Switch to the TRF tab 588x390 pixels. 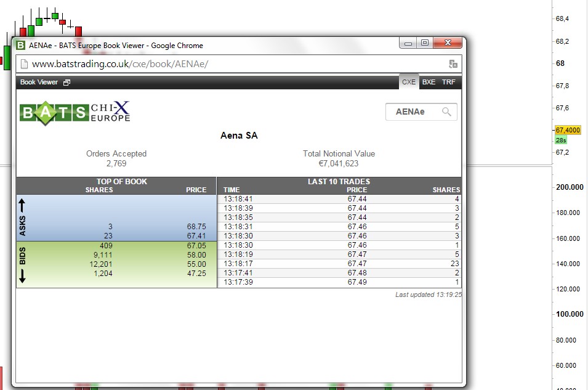448,82
